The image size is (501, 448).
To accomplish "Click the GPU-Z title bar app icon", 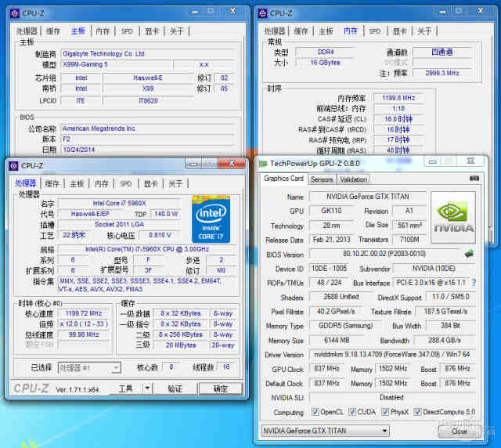I will 263,164.
